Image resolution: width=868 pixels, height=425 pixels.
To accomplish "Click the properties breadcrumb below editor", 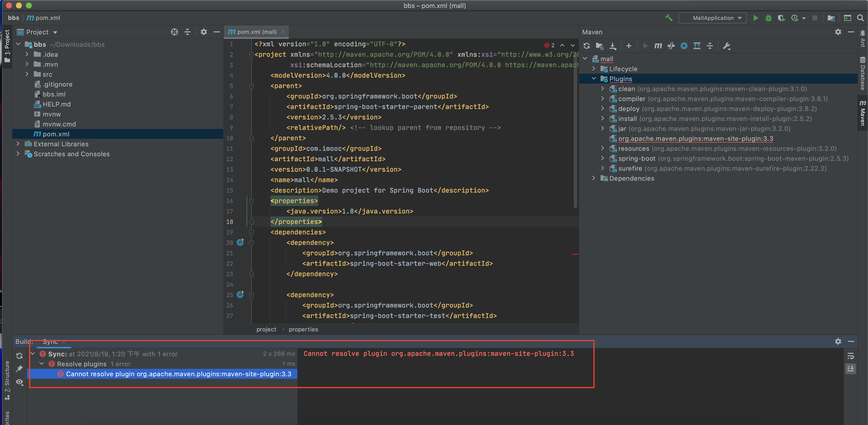I will 303,329.
